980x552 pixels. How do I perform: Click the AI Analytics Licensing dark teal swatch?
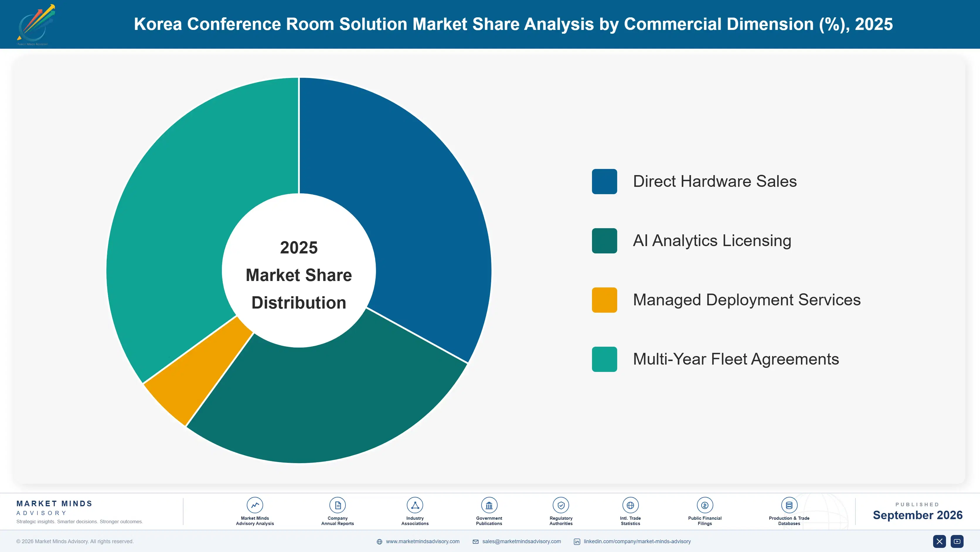point(604,241)
